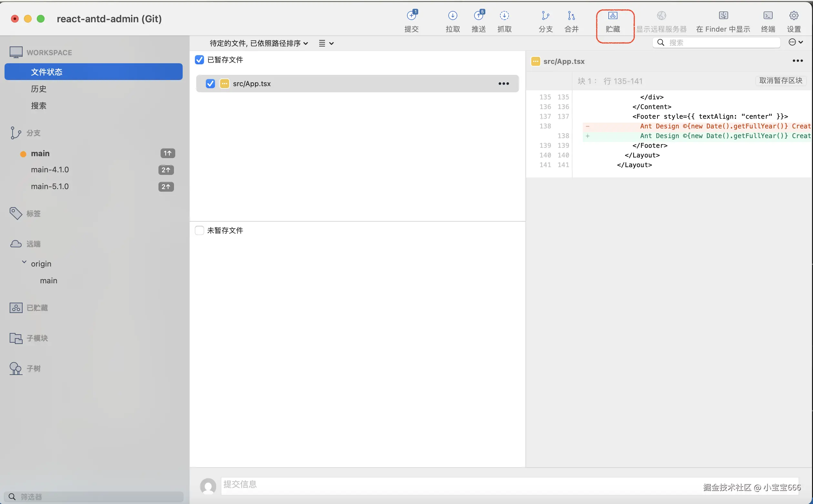Click the 取消暂存区块 button

click(x=780, y=81)
